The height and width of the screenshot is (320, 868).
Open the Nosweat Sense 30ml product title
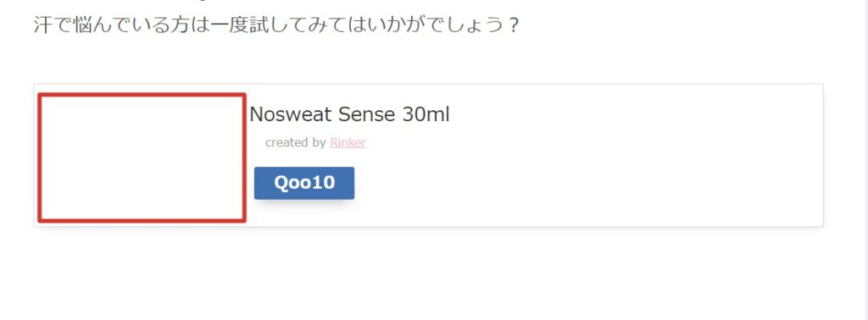point(349,114)
